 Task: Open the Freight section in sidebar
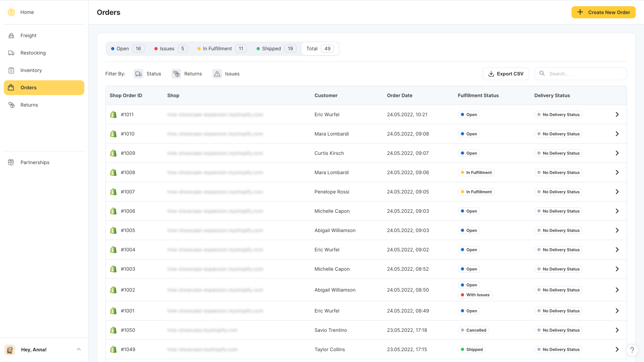coord(28,35)
